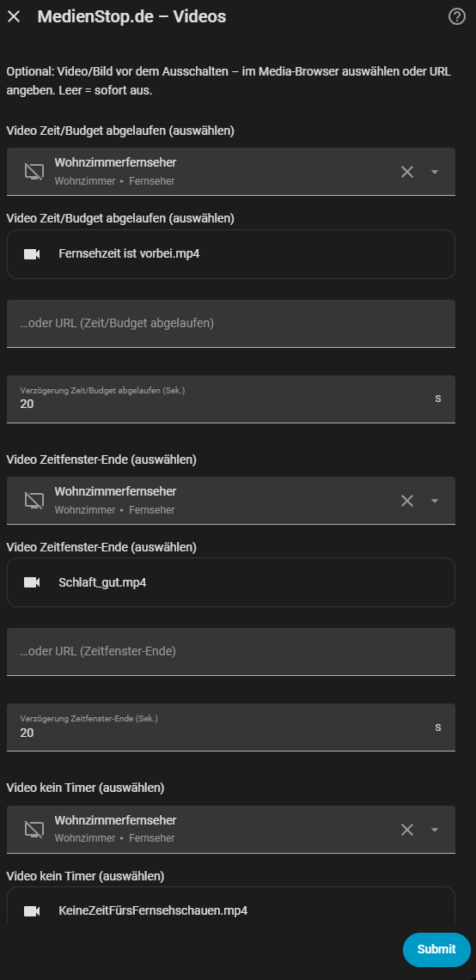Click the video camera icon next to Schlaft_gut.mp4
This screenshot has height=980, width=476.
(x=32, y=582)
